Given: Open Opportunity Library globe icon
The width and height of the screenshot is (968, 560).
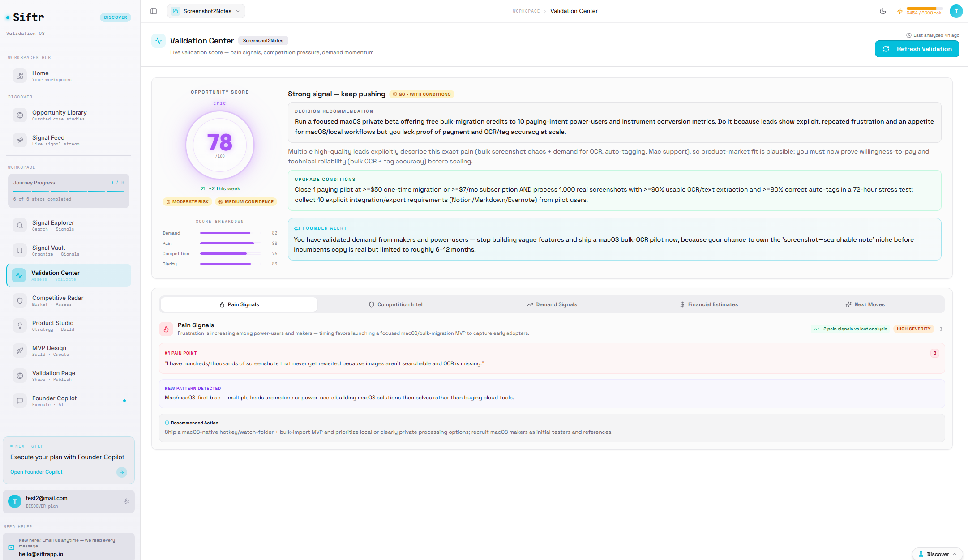Looking at the screenshot, I should click(20, 115).
